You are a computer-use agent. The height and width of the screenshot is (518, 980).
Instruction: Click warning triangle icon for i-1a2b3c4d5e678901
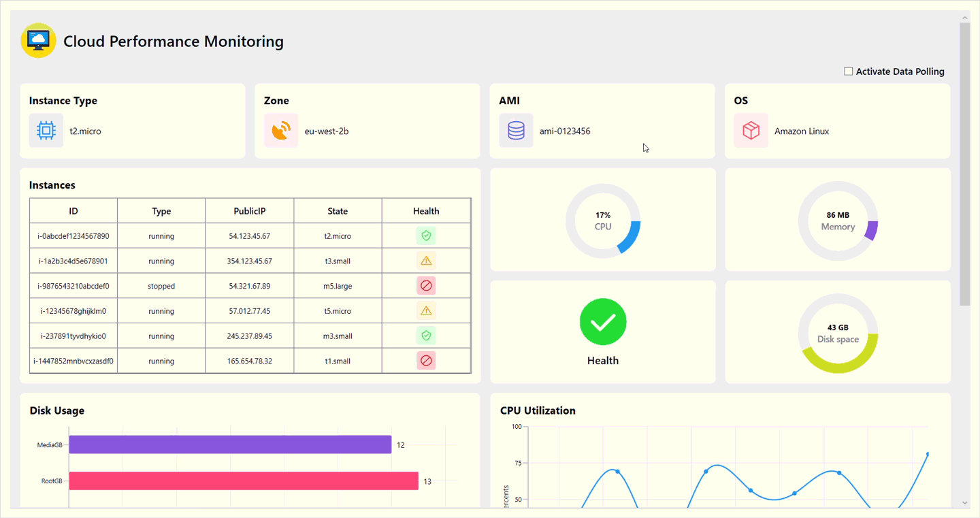426,261
